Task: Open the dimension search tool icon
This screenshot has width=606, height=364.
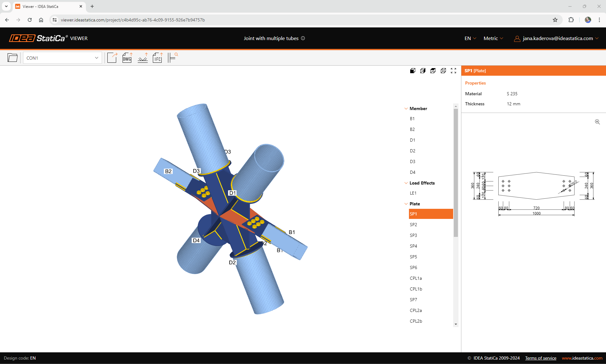Action: tap(173, 58)
